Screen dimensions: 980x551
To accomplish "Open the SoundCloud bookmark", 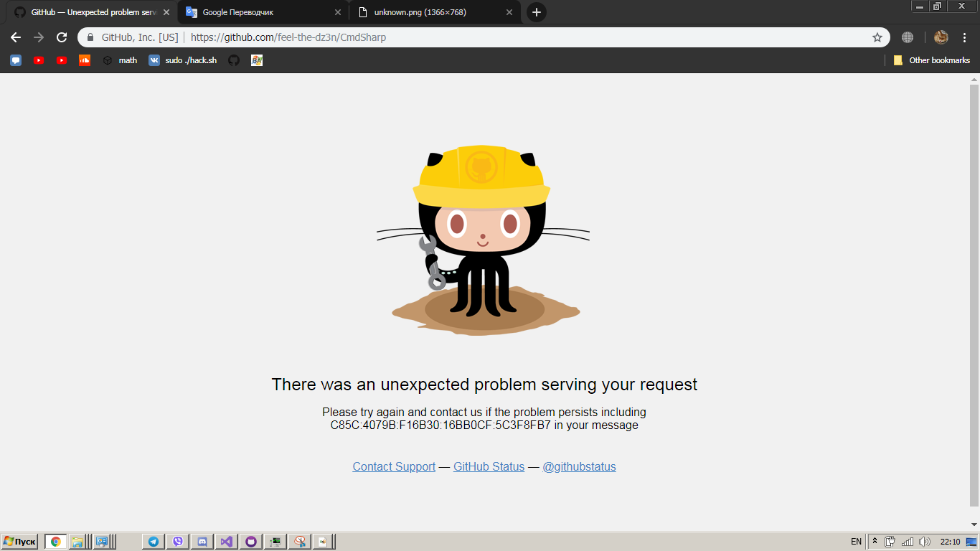I will pos(85,60).
